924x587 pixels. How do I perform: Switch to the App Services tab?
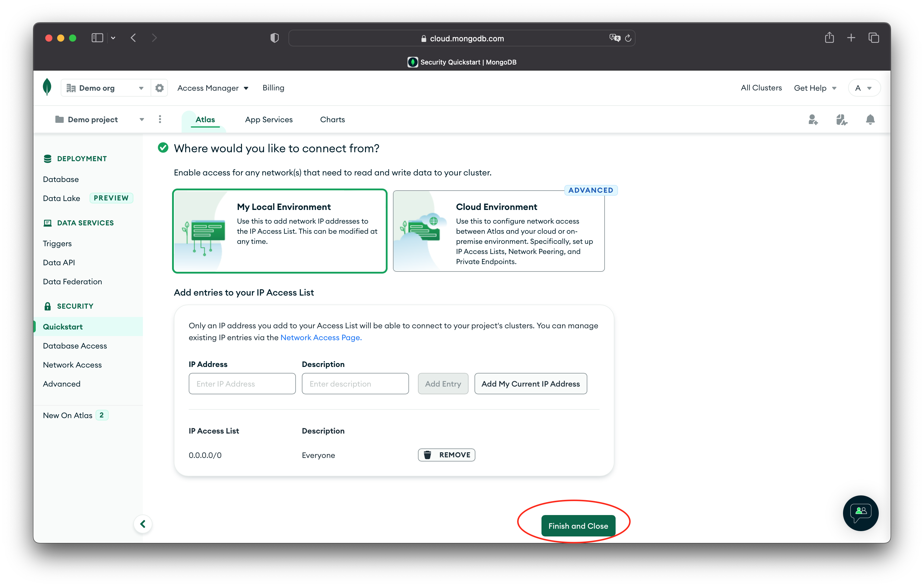pos(269,120)
